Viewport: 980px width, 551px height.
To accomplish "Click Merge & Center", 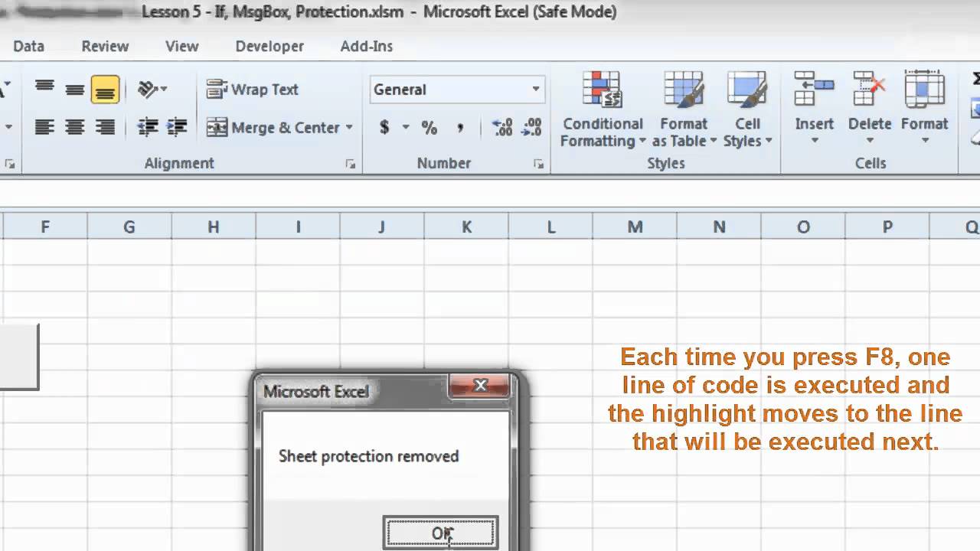I will 273,127.
